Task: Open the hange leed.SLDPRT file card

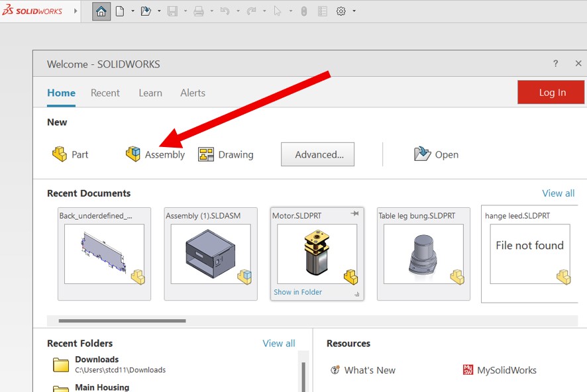Action: coord(530,254)
